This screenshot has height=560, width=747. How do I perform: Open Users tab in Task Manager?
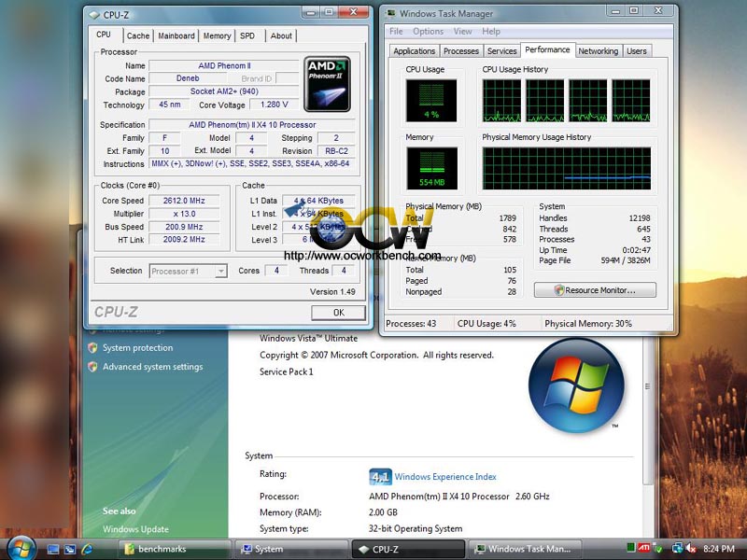(x=637, y=51)
